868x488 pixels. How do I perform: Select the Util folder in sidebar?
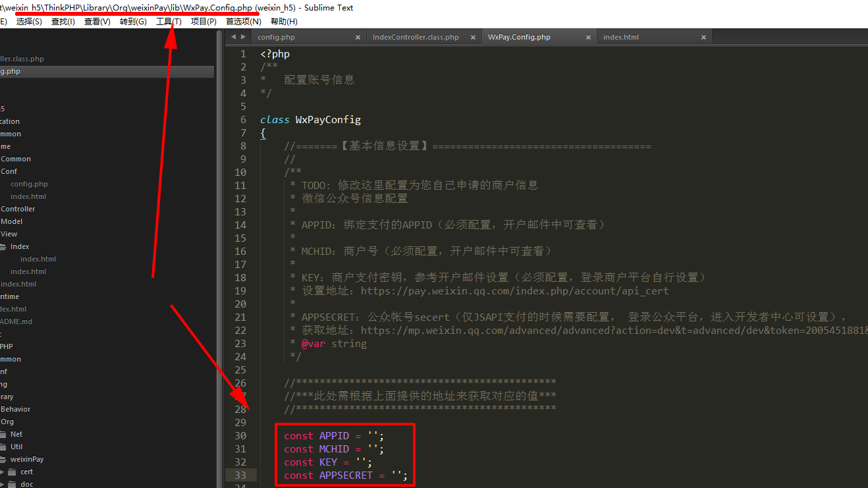16,447
